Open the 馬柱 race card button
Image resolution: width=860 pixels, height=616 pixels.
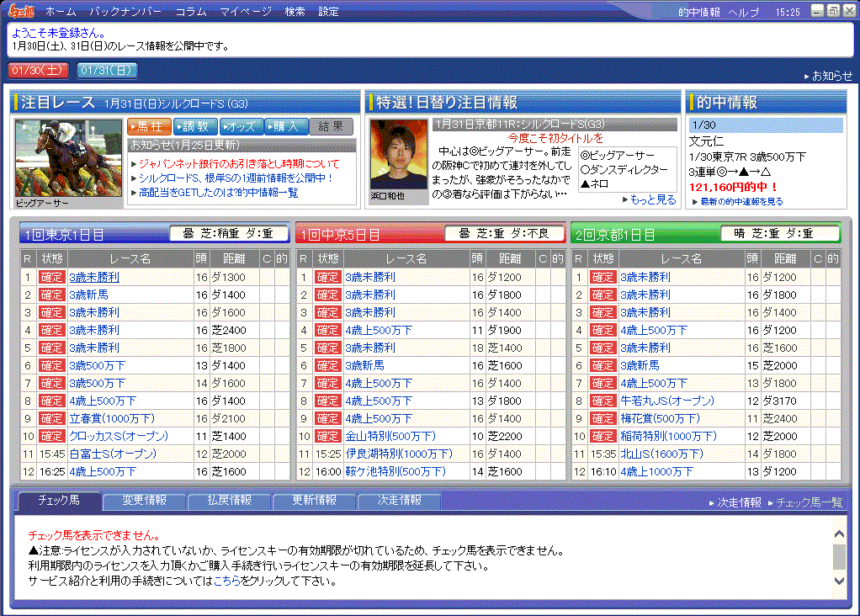[149, 126]
